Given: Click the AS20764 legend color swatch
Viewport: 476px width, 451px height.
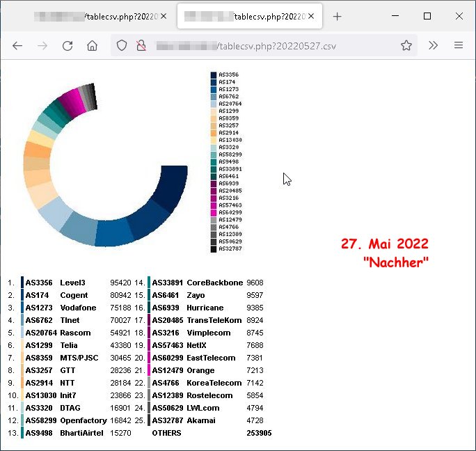Looking at the screenshot, I should click(214, 104).
